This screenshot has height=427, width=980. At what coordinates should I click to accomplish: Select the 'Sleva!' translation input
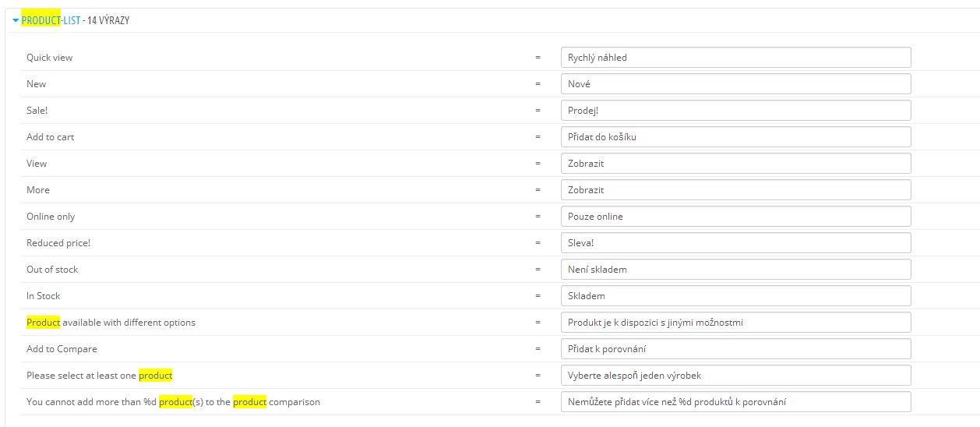pyautogui.click(x=735, y=243)
